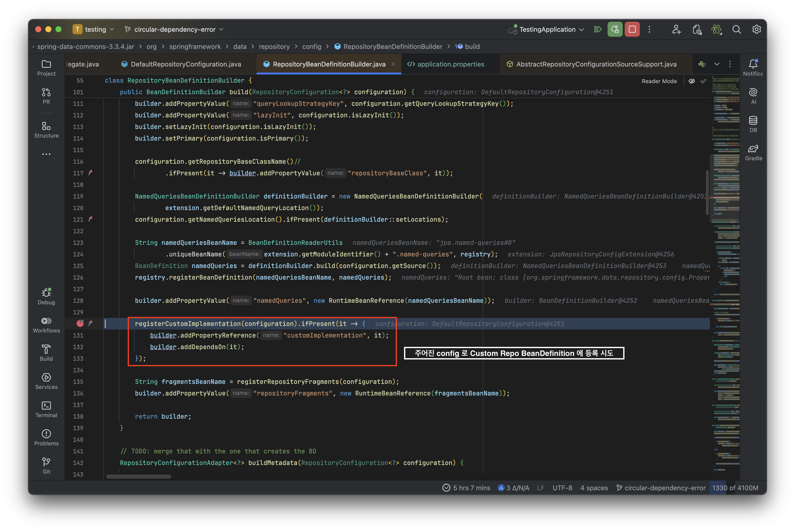Click Resume Program icon in toolbar

pyautogui.click(x=598, y=29)
